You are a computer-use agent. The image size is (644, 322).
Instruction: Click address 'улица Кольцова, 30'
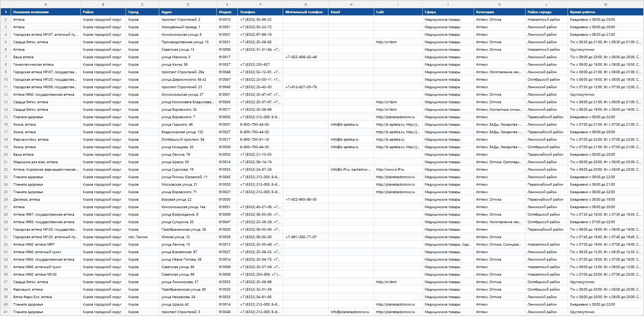pos(188,147)
